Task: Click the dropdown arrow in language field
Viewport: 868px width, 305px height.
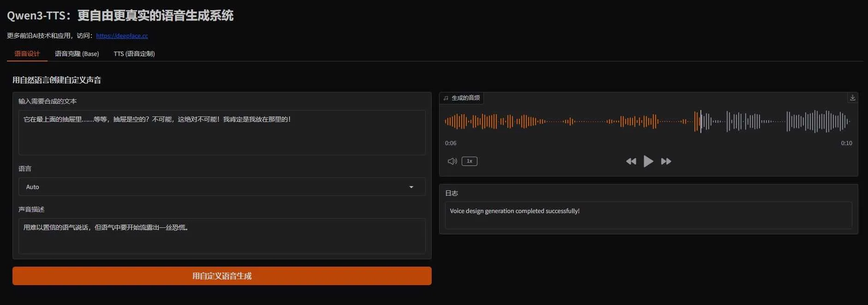Action: click(x=411, y=187)
